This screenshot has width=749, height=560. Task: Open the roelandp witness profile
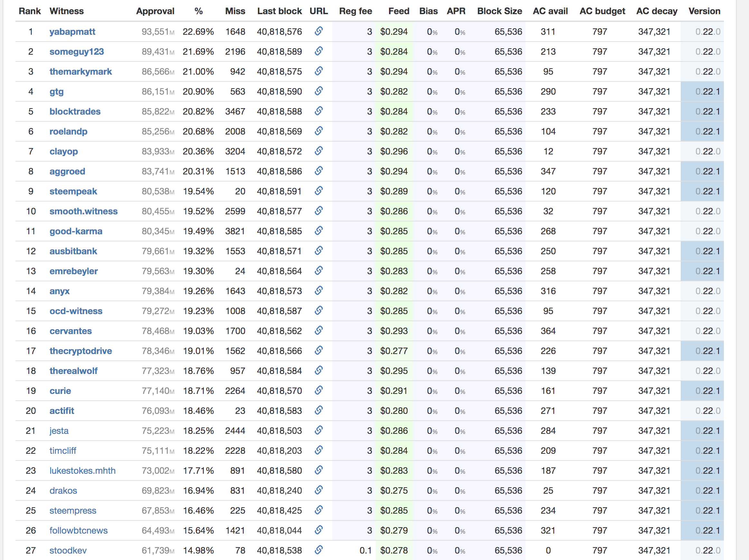point(68,132)
